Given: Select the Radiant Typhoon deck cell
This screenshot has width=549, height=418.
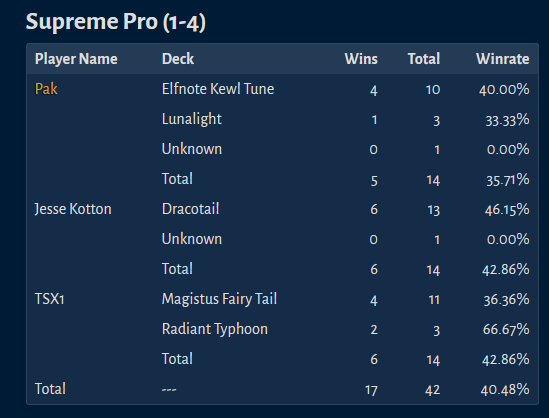Looking at the screenshot, I should pos(215,329).
